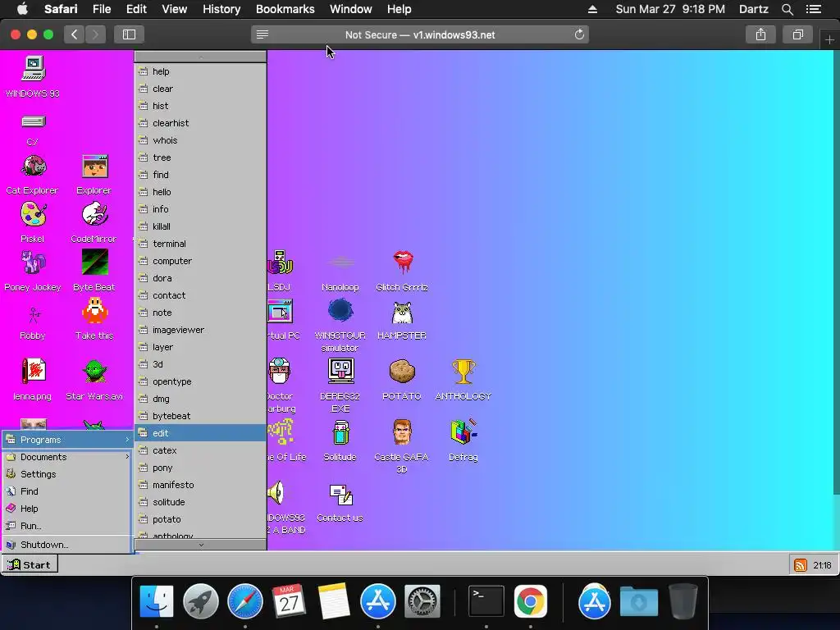Launch Nanoloop desktop icon
The width and height of the screenshot is (840, 630).
click(340, 272)
